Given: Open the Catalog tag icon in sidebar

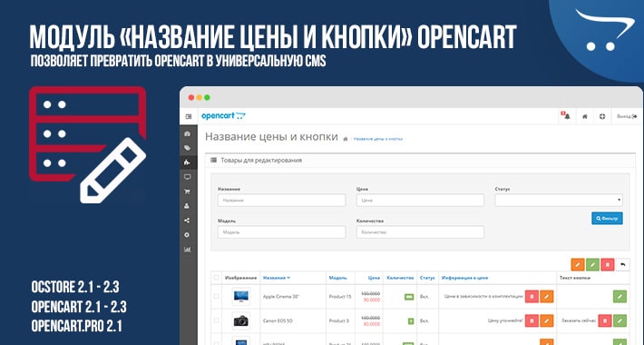Looking at the screenshot, I should pos(187,148).
